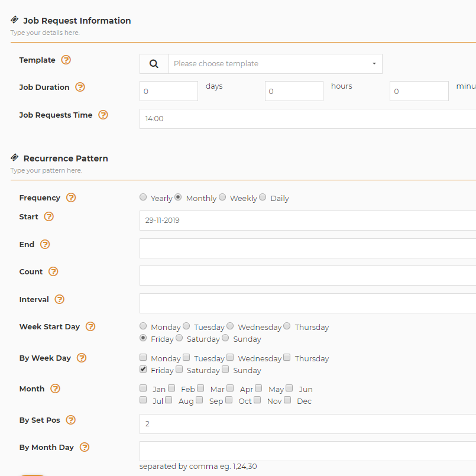Click the By Month Day input field

tap(307, 451)
